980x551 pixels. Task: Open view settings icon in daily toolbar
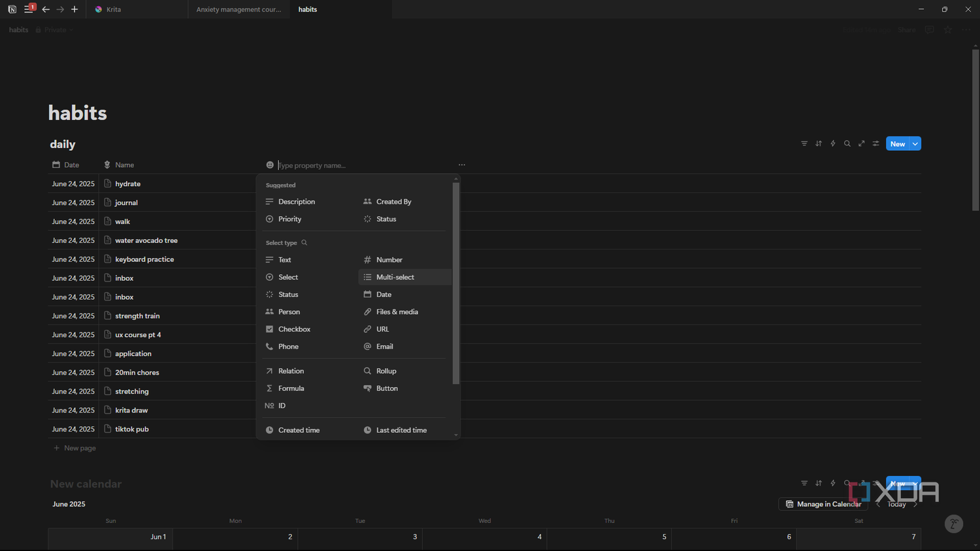(x=876, y=144)
